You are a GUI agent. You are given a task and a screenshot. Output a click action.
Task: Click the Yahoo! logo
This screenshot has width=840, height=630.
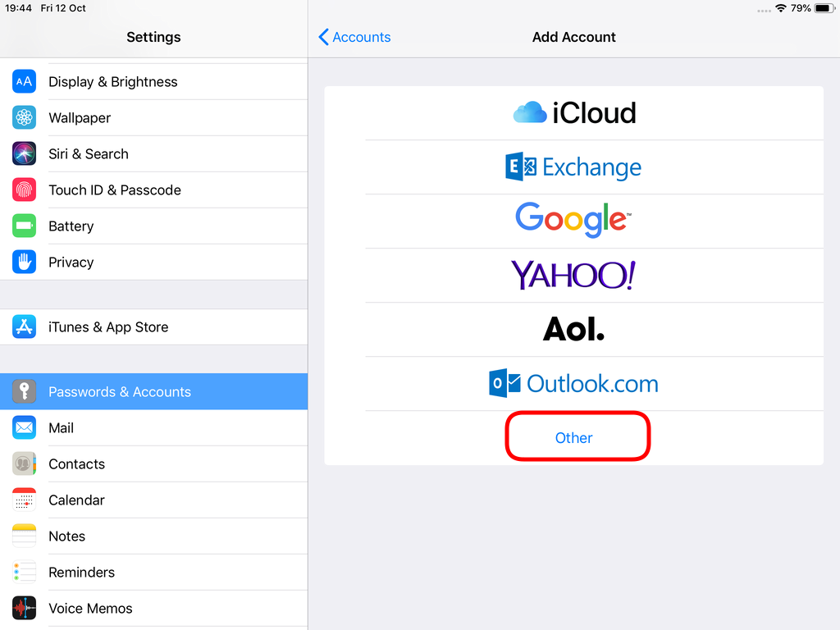(573, 275)
